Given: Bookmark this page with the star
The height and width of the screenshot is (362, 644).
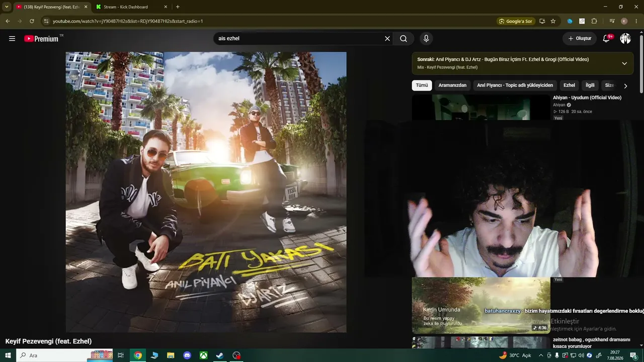Looking at the screenshot, I should [553, 21].
